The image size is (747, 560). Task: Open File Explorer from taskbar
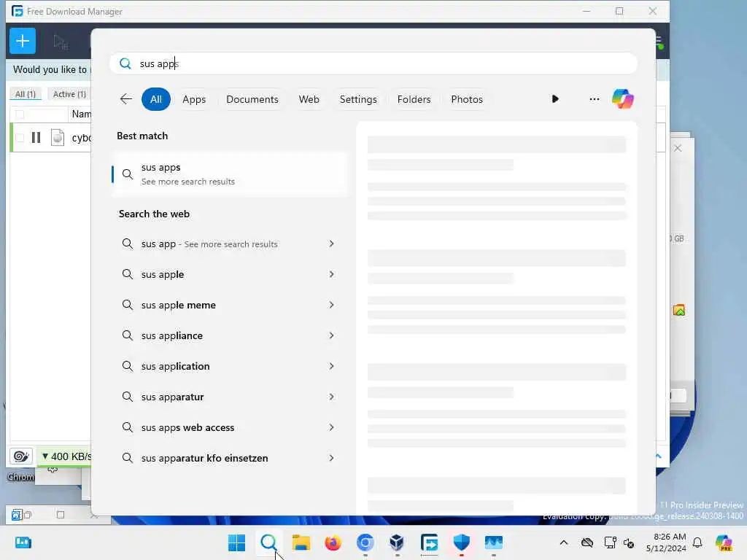click(x=301, y=542)
